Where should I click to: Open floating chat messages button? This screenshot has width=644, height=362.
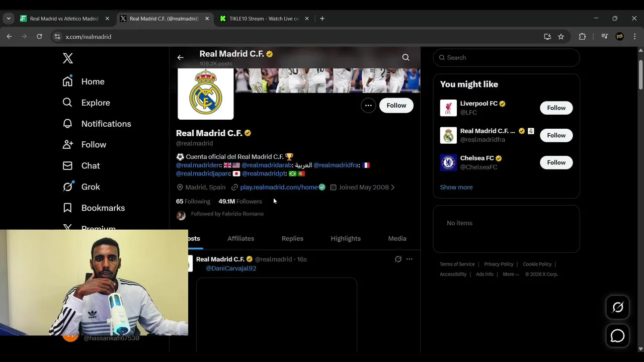618,336
